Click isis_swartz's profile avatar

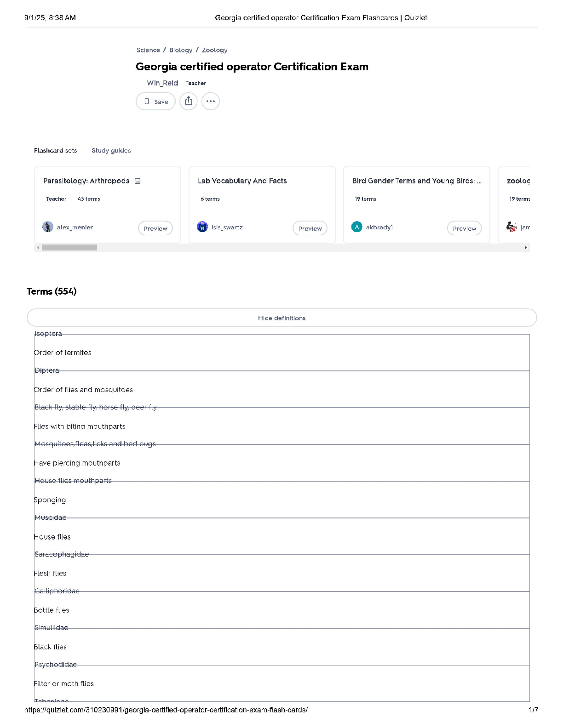point(202,227)
